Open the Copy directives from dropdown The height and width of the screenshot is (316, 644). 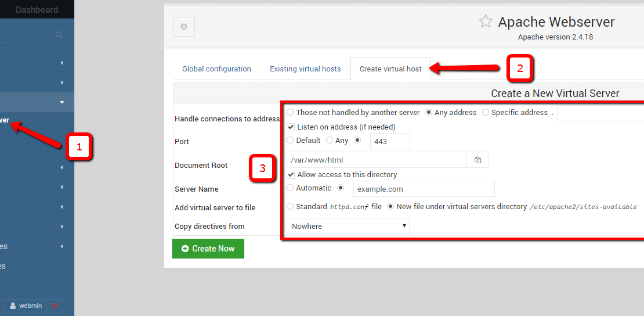[x=348, y=226]
